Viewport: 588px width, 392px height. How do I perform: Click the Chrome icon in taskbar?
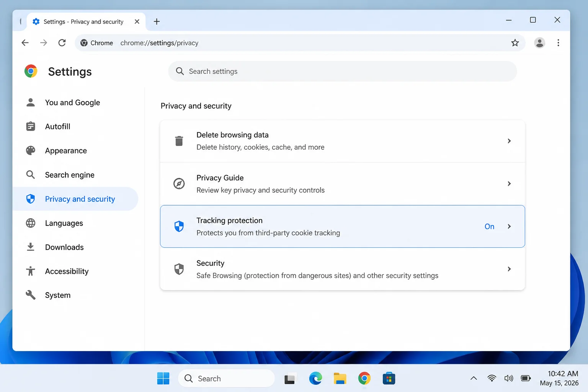pyautogui.click(x=364, y=378)
